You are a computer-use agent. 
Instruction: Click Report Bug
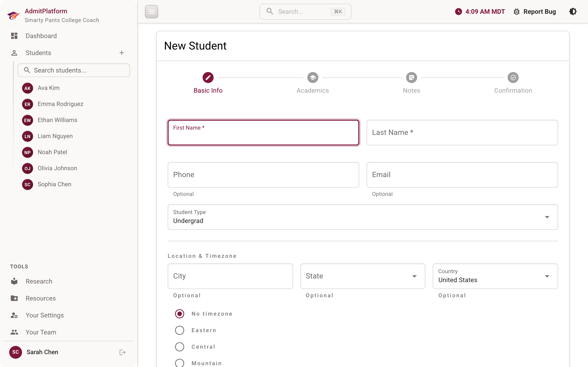pyautogui.click(x=540, y=11)
